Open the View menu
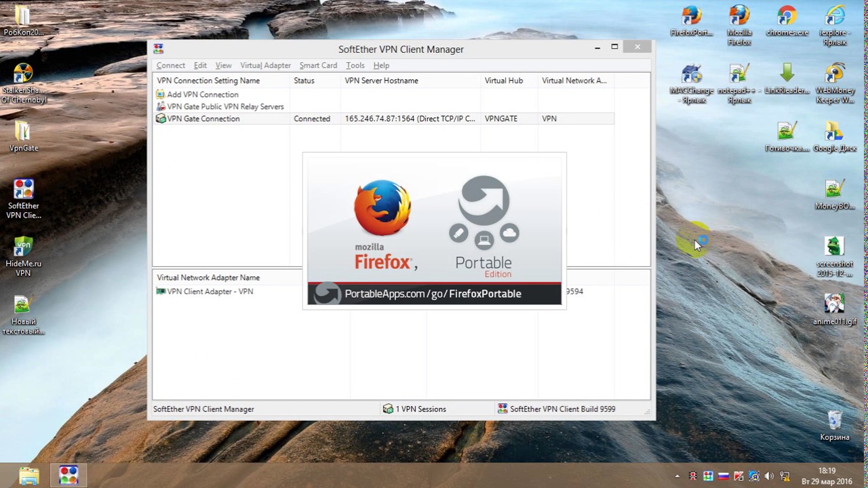The image size is (868, 488). click(223, 66)
